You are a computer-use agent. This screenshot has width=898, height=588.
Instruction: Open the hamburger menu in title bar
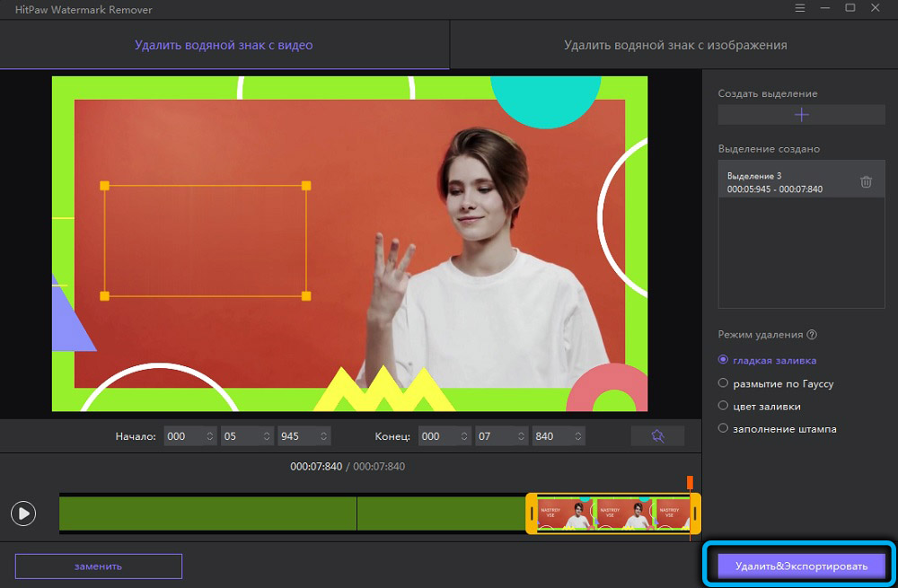(x=800, y=8)
